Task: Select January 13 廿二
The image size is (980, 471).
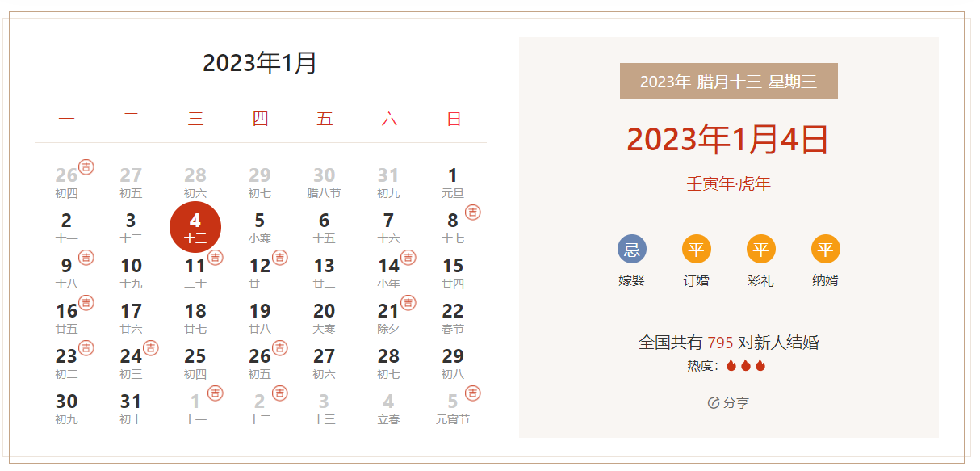Action: [324, 273]
